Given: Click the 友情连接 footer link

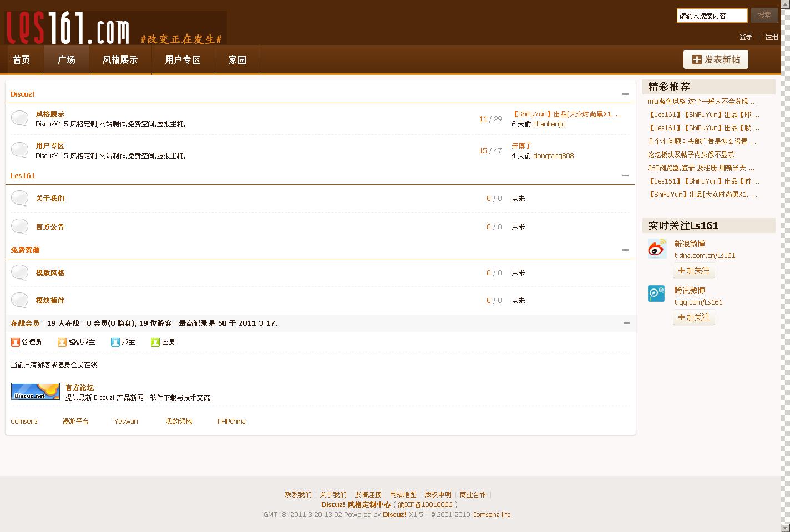Looking at the screenshot, I should click(368, 495).
